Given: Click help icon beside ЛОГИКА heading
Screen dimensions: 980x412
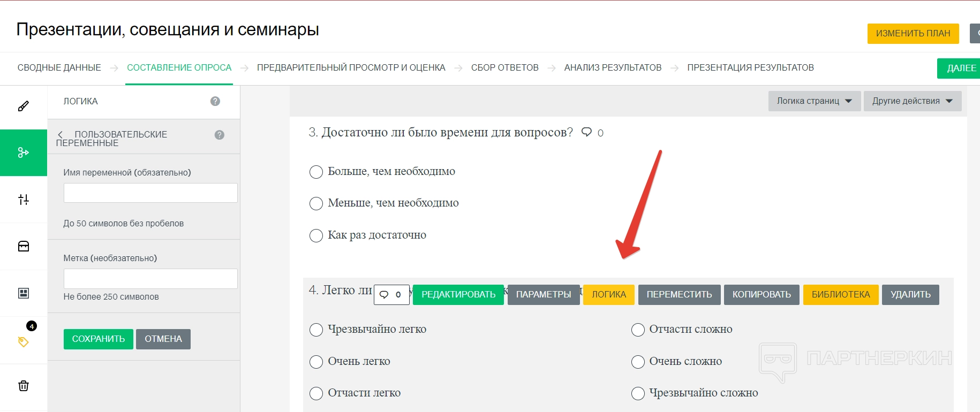Looking at the screenshot, I should [x=215, y=101].
